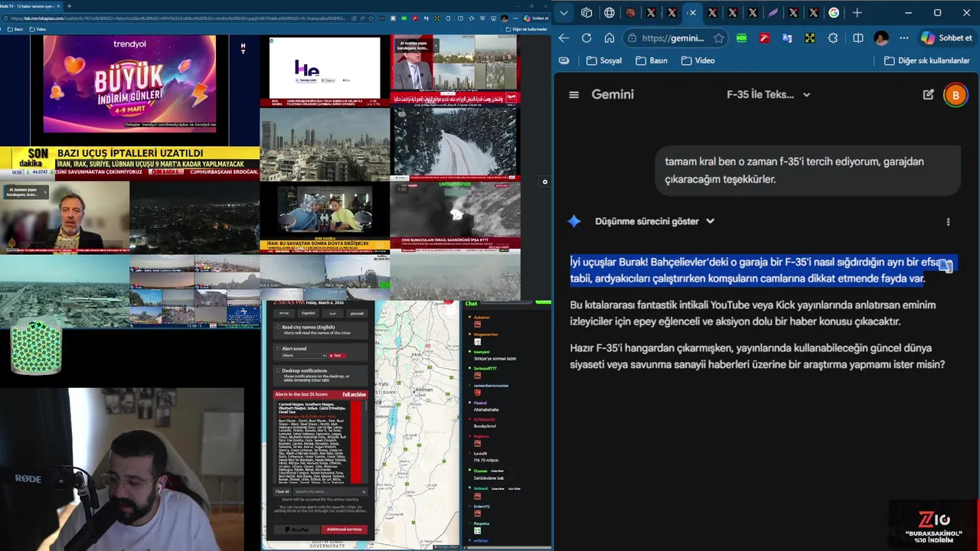Image resolution: width=980 pixels, height=551 pixels.
Task: Open the new tab button in left Multi TV browser
Action: [69, 6]
